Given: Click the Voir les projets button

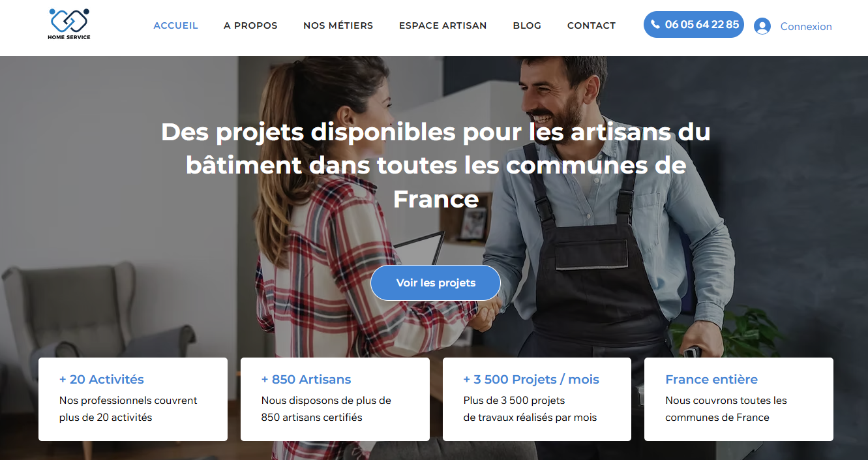Looking at the screenshot, I should 436,283.
